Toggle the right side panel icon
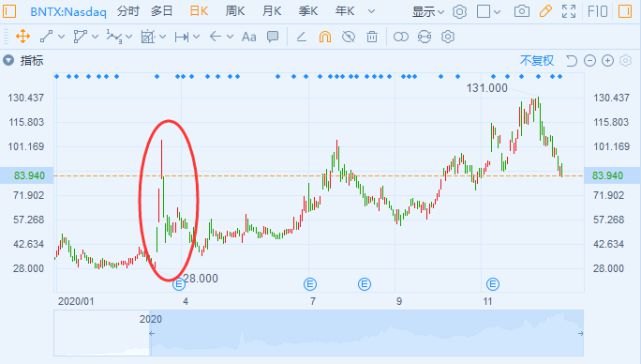Screen dimensions: 641x364 click(x=625, y=11)
